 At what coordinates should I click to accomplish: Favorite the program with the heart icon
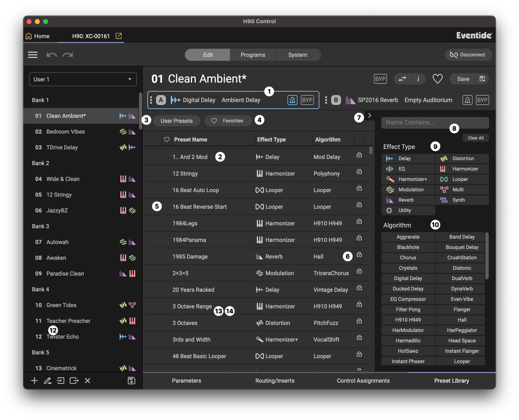pos(437,79)
